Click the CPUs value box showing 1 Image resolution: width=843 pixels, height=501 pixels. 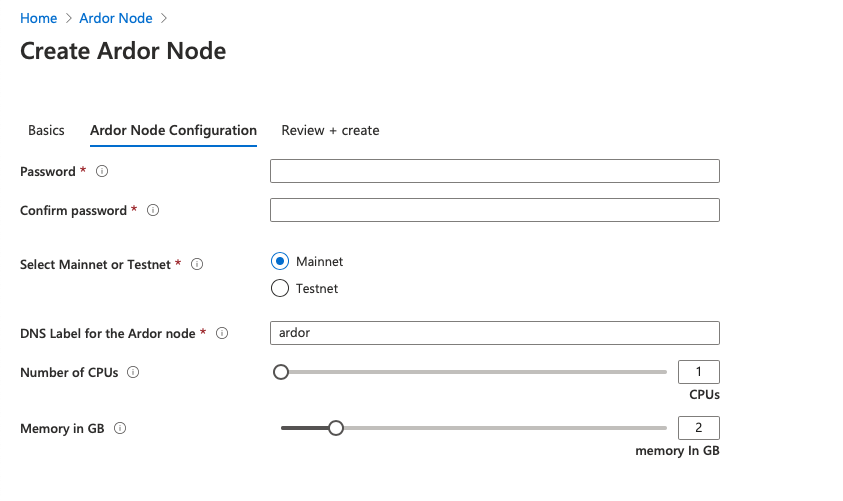(699, 372)
